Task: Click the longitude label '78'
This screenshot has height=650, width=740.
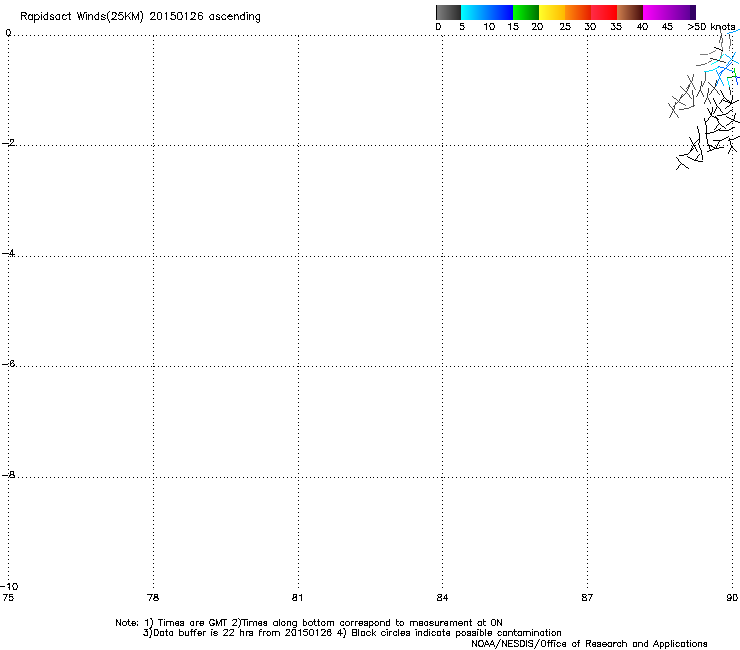Action: (153, 598)
